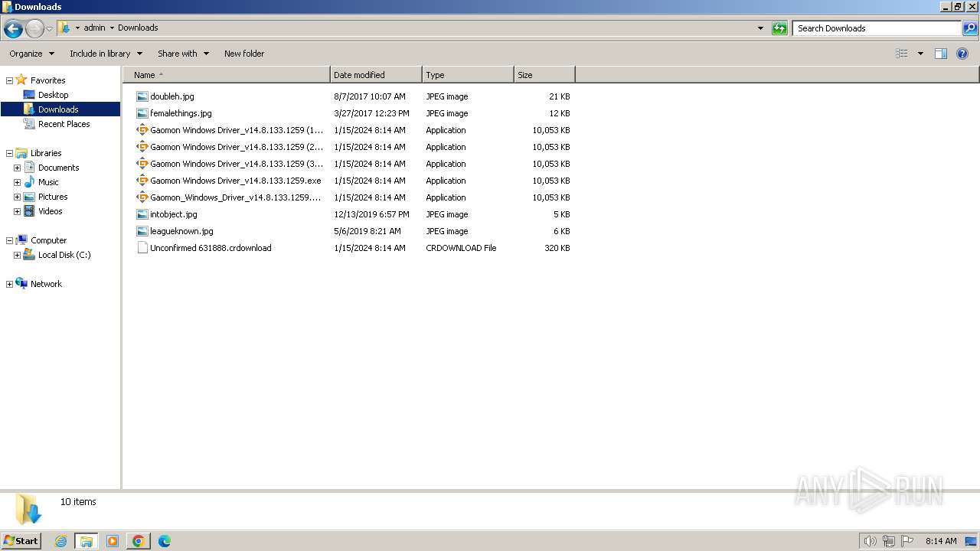Click the '12/13/2019 6:57 PM' date cell

(371, 214)
